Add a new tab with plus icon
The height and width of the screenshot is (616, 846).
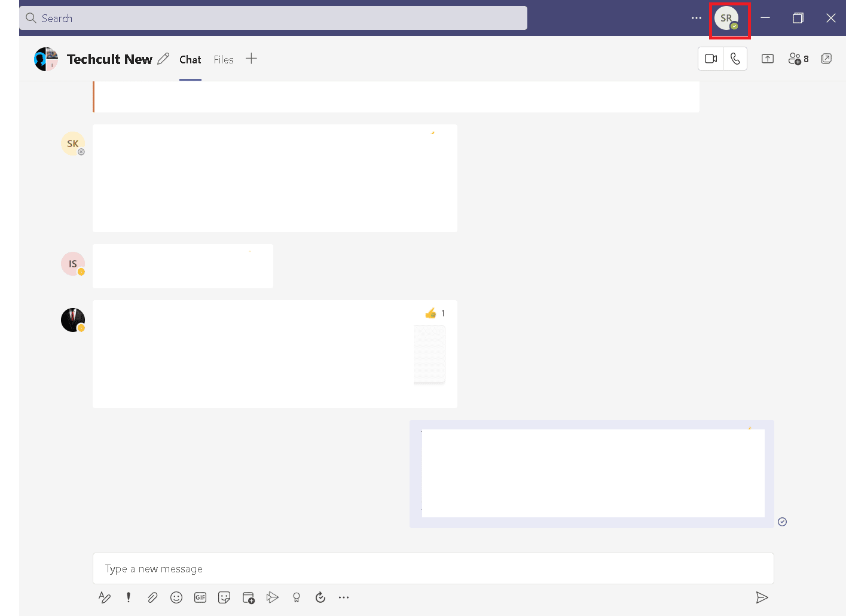click(x=251, y=59)
